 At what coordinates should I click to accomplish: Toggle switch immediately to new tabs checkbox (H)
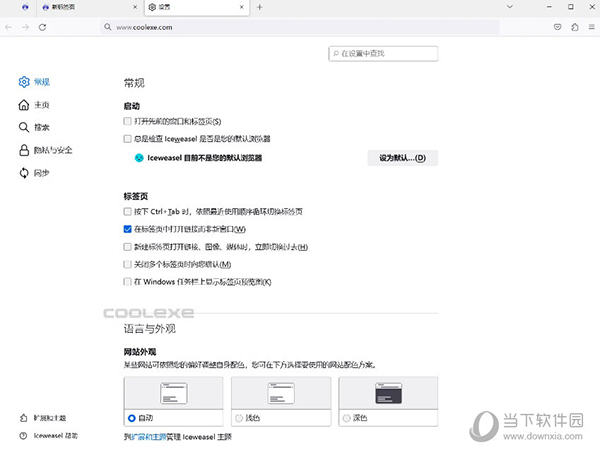pyautogui.click(x=127, y=246)
